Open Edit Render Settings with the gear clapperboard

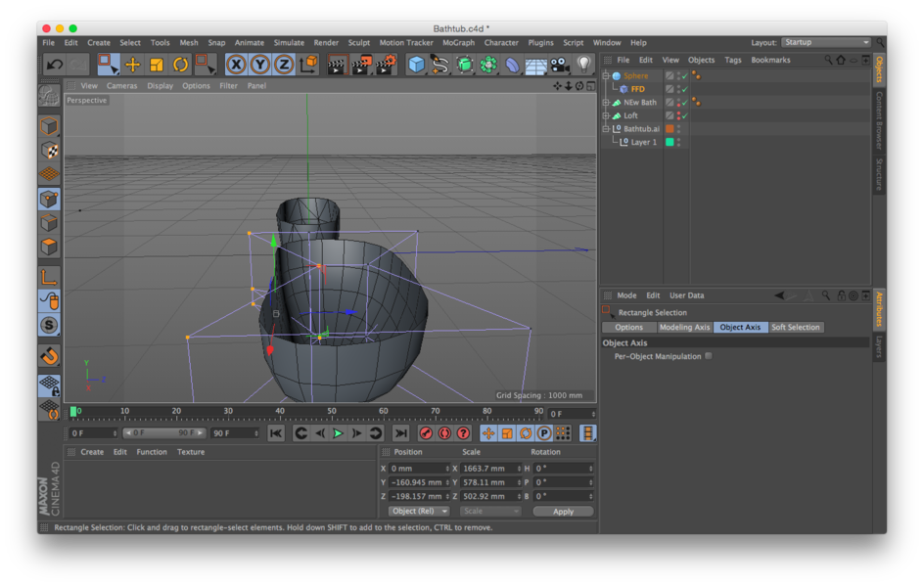coord(386,65)
